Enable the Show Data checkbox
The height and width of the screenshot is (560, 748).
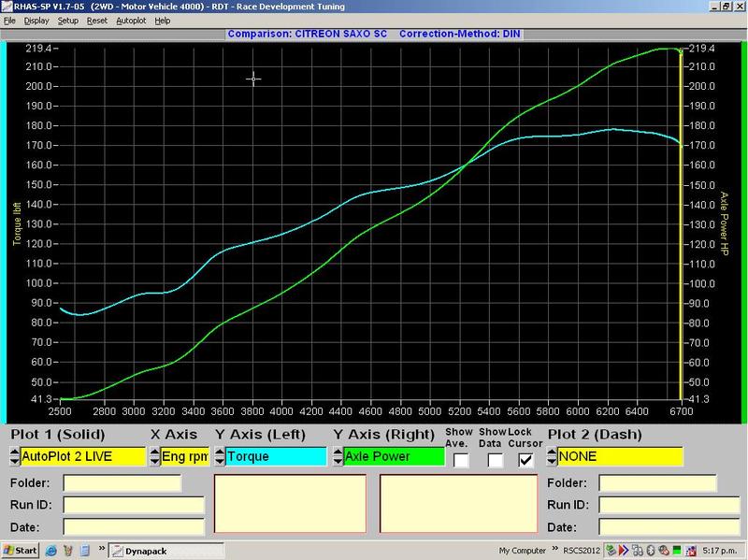[x=495, y=459]
